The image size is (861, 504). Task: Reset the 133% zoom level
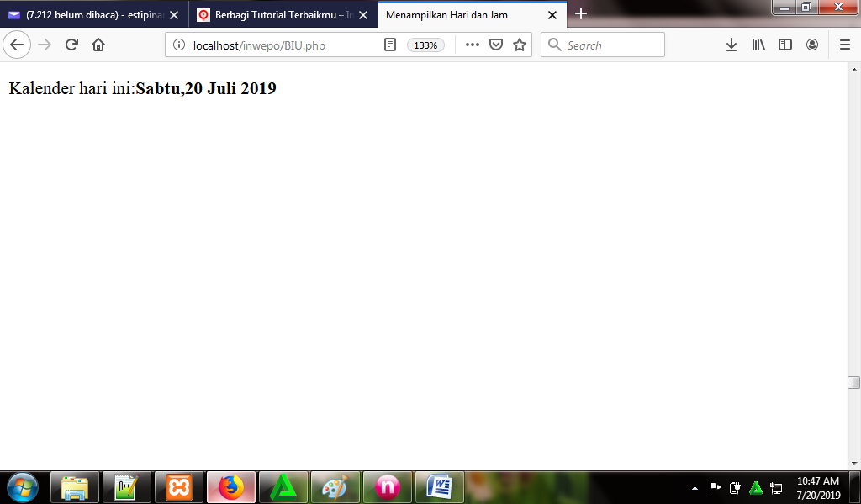tap(425, 45)
